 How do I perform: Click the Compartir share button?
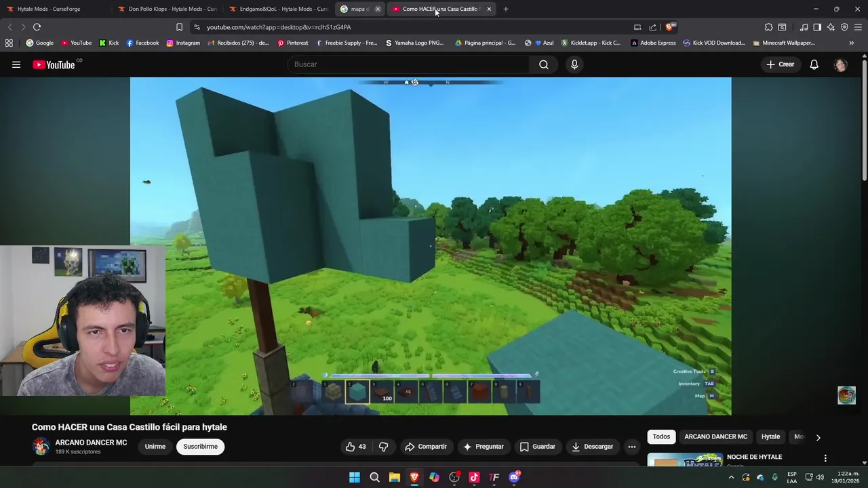(x=426, y=447)
